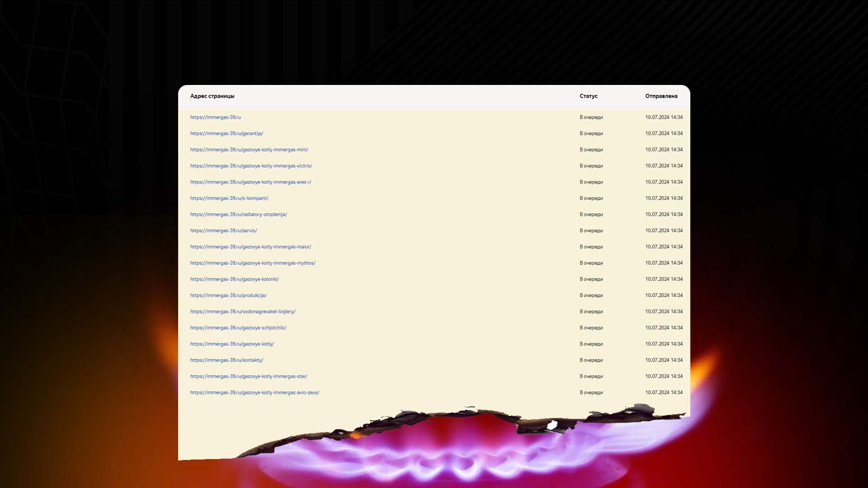Follow the gazovye-kotly-immergas-maior link
This screenshot has width=868, height=488.
(250, 247)
